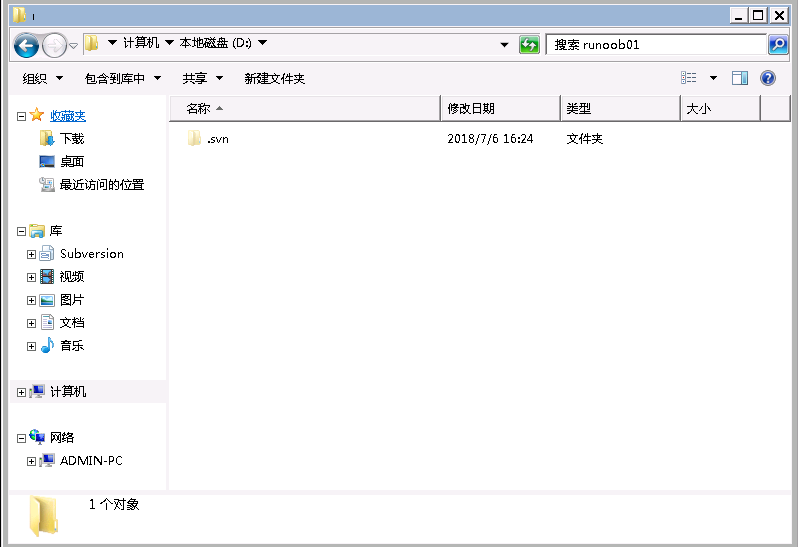This screenshot has height=547, width=798.
Task: Open Downloads (下载) in favorites
Action: 72,139
